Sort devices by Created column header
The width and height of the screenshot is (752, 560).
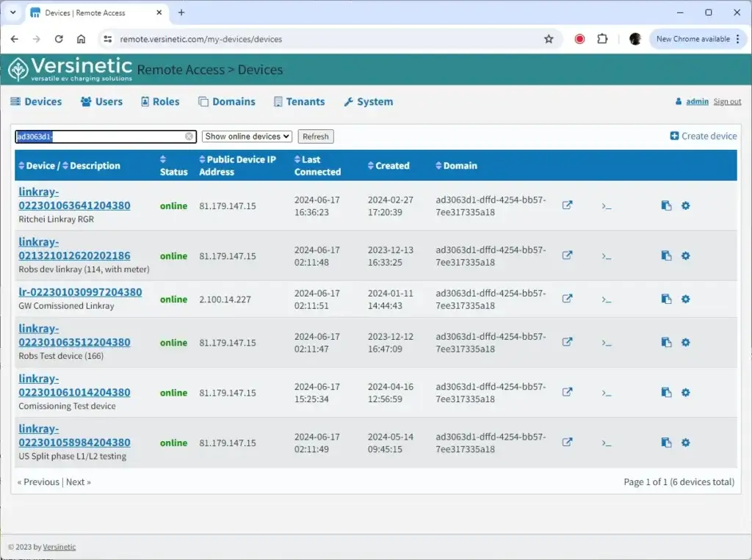tap(388, 166)
